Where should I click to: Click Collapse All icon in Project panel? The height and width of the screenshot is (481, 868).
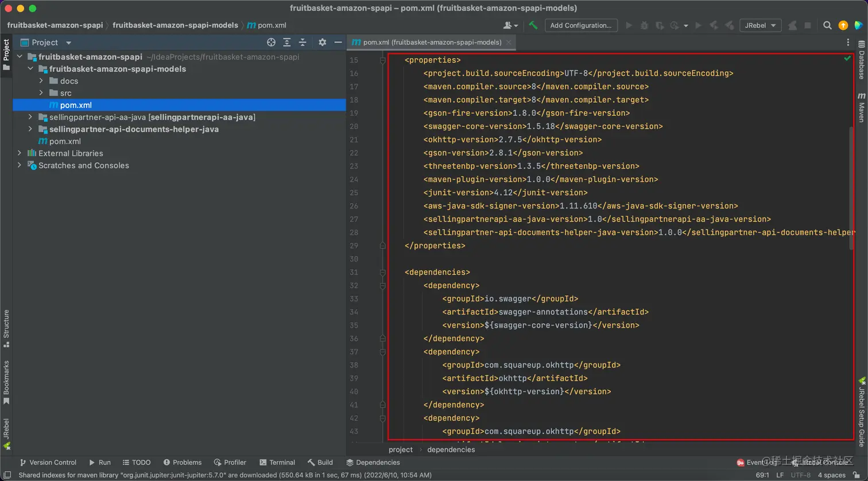(303, 42)
